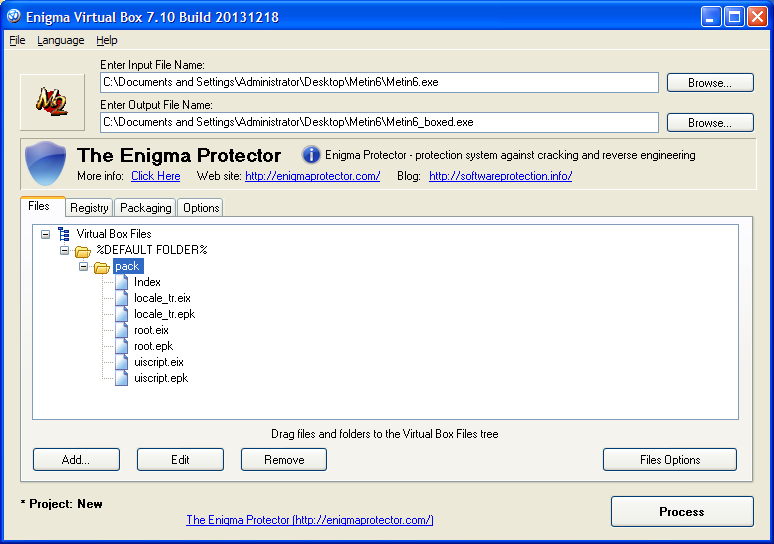Viewport: 774px width, 544px height.
Task: Click the blue info icon beside the description
Action: pos(311,155)
